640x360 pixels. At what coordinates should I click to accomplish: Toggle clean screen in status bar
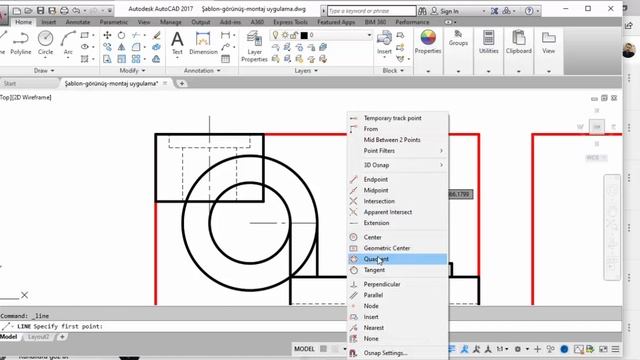coord(603,349)
